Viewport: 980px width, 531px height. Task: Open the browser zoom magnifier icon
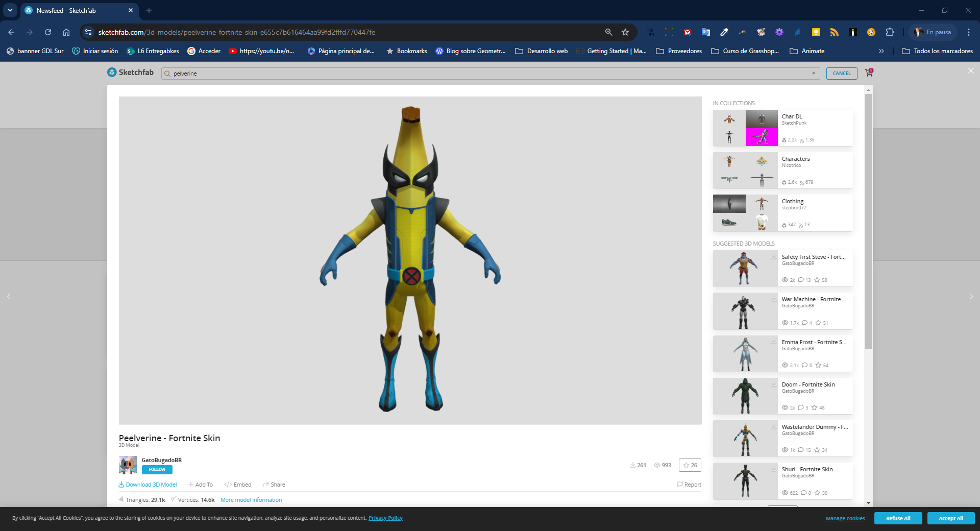coord(608,32)
